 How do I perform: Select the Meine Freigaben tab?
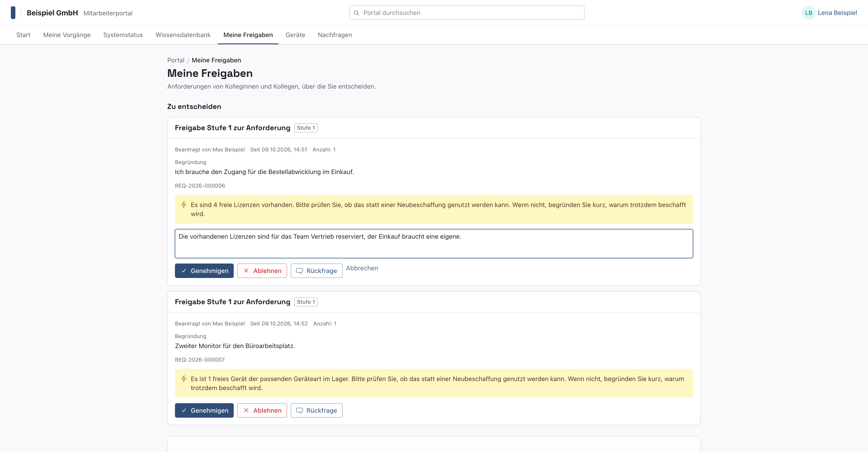coord(248,35)
